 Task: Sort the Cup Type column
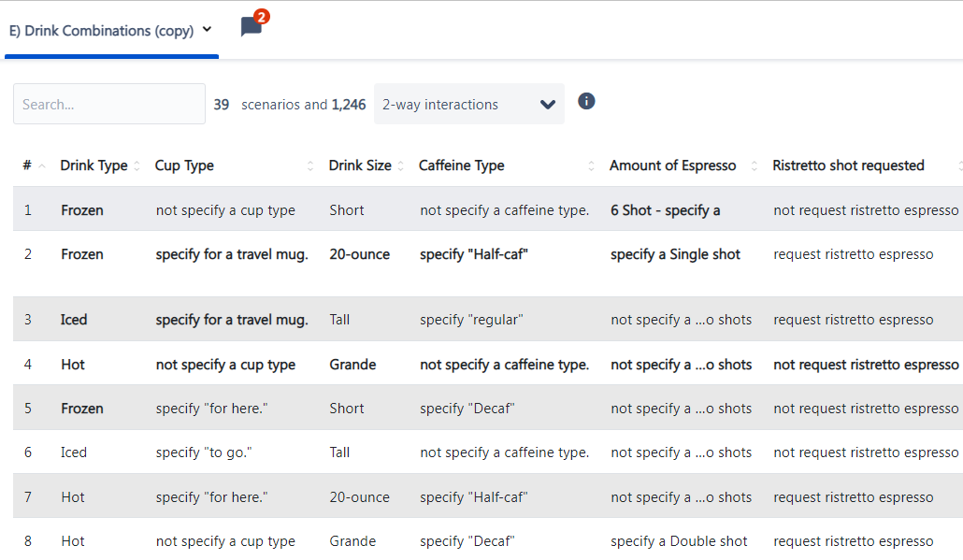[x=310, y=165]
